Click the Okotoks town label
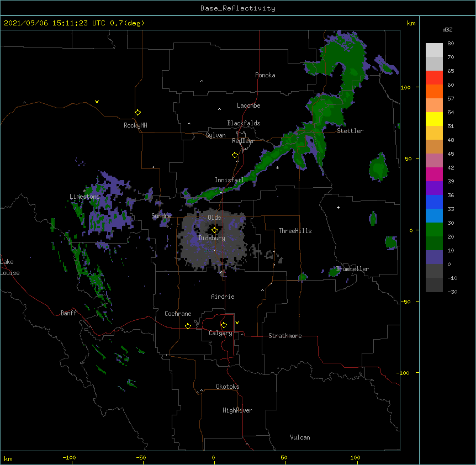This screenshot has width=476, height=465. tap(228, 387)
